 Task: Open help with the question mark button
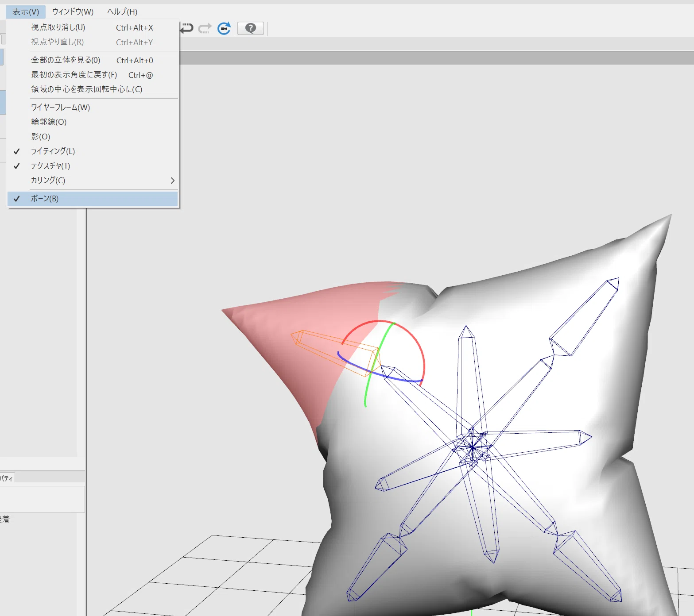[251, 28]
